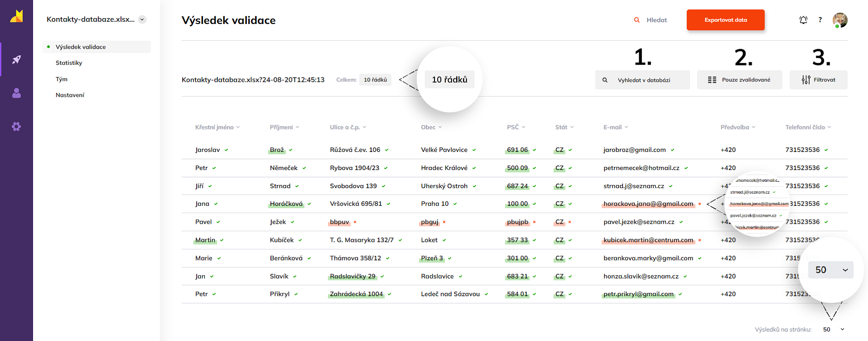This screenshot has width=868, height=341.
Task: Click the green checkmark next to Jaroslav
Action: coord(226,150)
